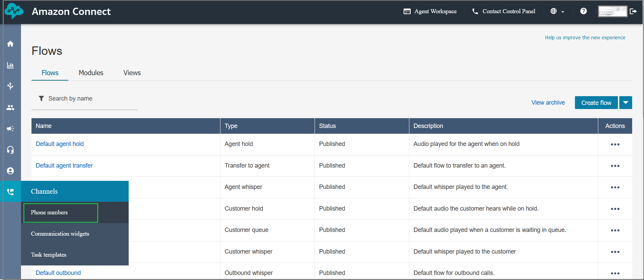The height and width of the screenshot is (280, 644).
Task: Open actions menu for Default agent transfer
Action: (x=615, y=166)
